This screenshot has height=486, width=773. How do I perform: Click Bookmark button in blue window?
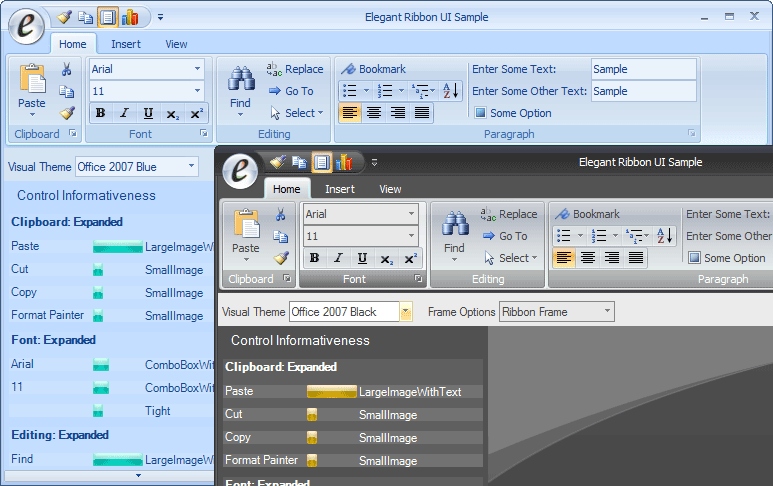tap(373, 69)
